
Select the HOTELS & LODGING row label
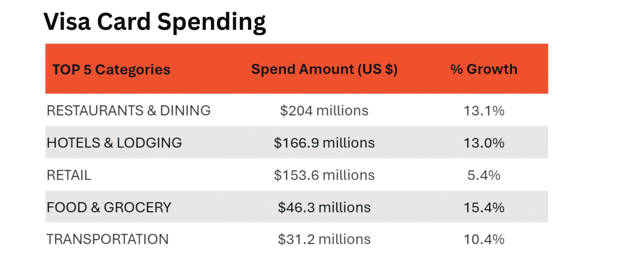[x=115, y=143]
